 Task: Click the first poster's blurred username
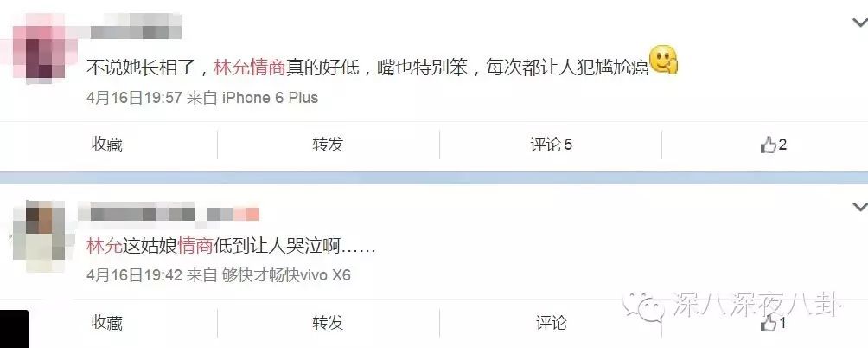135,25
